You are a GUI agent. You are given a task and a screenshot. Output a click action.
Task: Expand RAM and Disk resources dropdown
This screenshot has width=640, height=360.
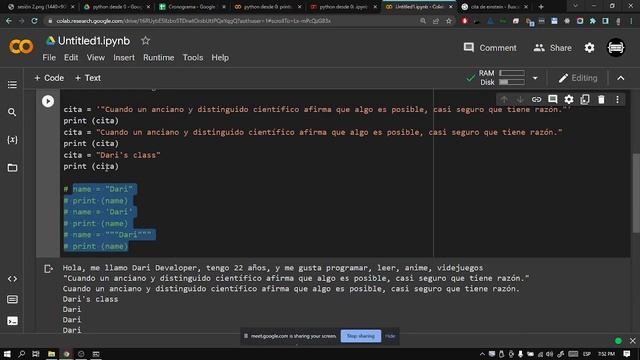[535, 78]
